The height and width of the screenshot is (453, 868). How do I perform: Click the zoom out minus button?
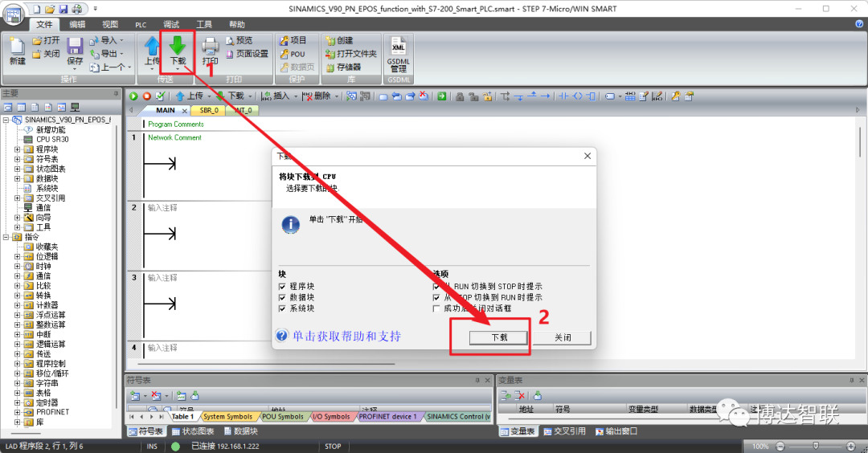tap(780, 447)
